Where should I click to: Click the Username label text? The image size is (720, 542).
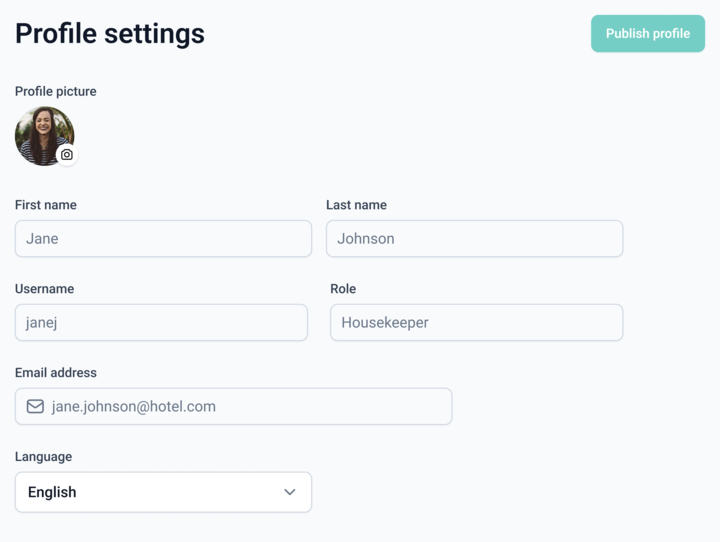44,289
